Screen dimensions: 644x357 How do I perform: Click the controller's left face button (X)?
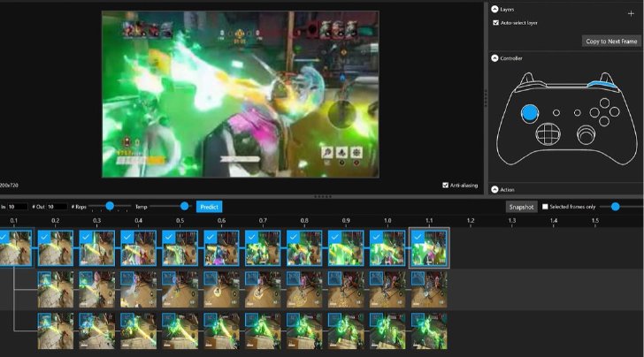594,112
